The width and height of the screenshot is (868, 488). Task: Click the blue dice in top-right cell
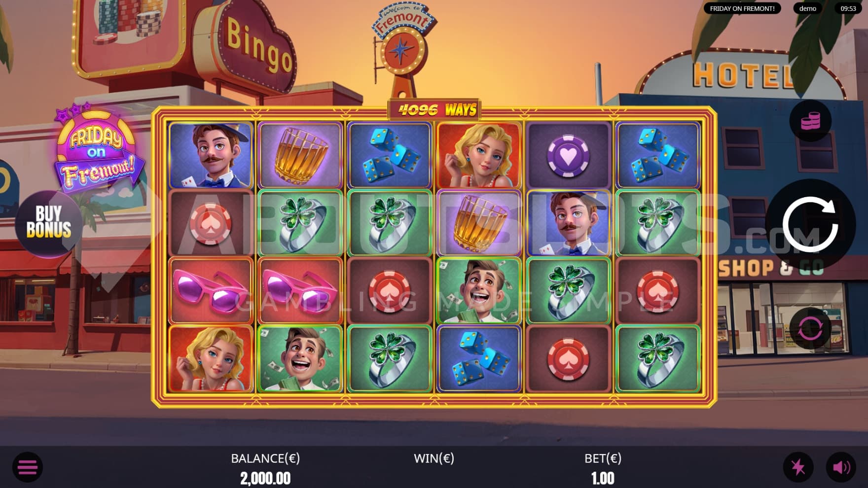click(658, 155)
